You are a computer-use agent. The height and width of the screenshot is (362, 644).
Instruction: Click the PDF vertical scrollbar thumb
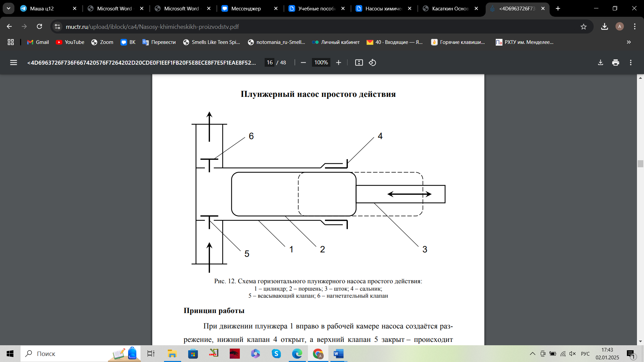(x=640, y=164)
